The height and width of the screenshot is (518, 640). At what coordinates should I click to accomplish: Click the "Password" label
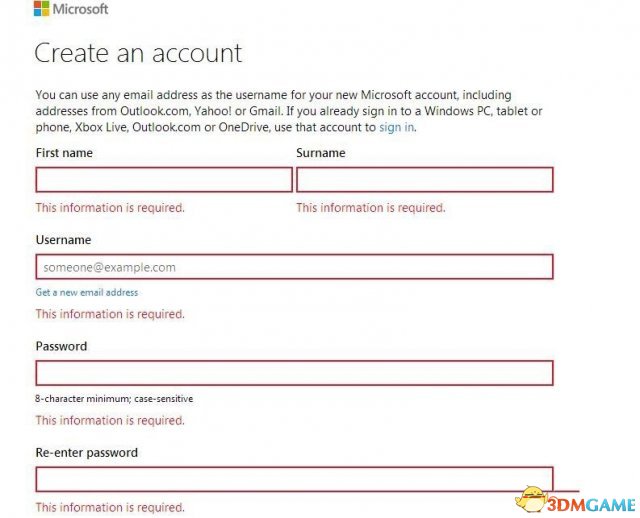tap(61, 346)
